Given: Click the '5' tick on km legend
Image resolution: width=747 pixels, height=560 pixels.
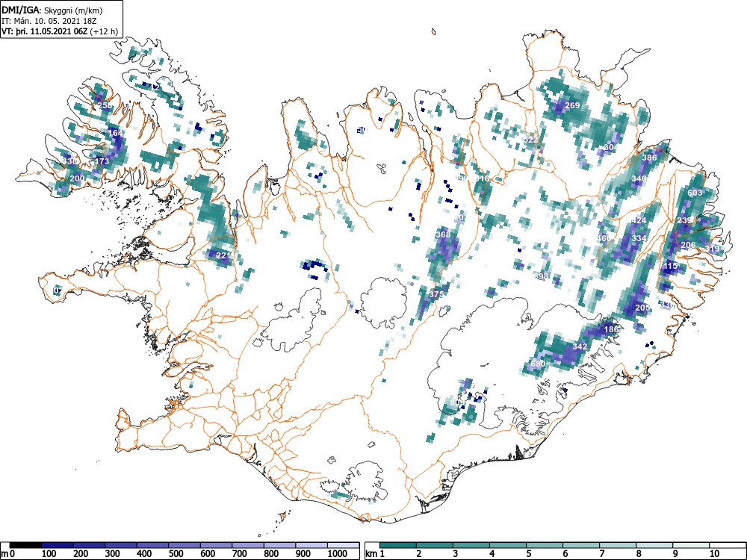Looking at the screenshot, I should 528,554.
